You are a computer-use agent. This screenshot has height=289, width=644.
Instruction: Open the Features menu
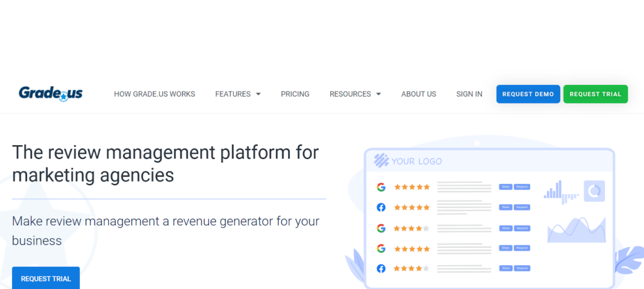(233, 94)
